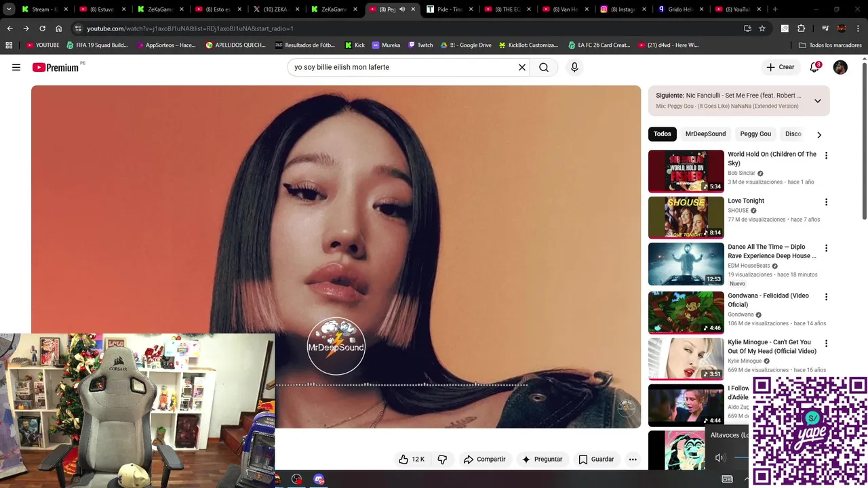The height and width of the screenshot is (488, 868).
Task: Open the Google Drive bookmark
Action: pos(466,45)
